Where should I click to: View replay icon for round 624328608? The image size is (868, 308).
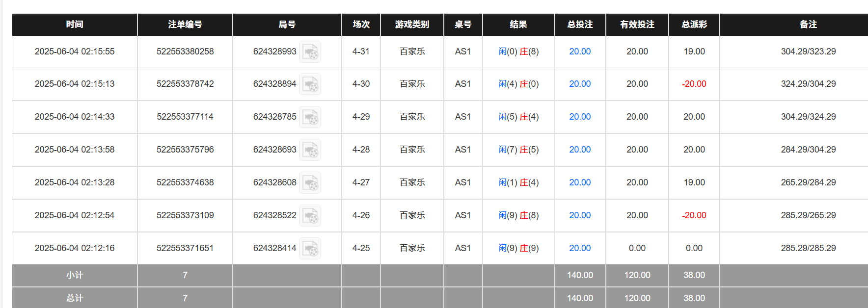pyautogui.click(x=310, y=183)
